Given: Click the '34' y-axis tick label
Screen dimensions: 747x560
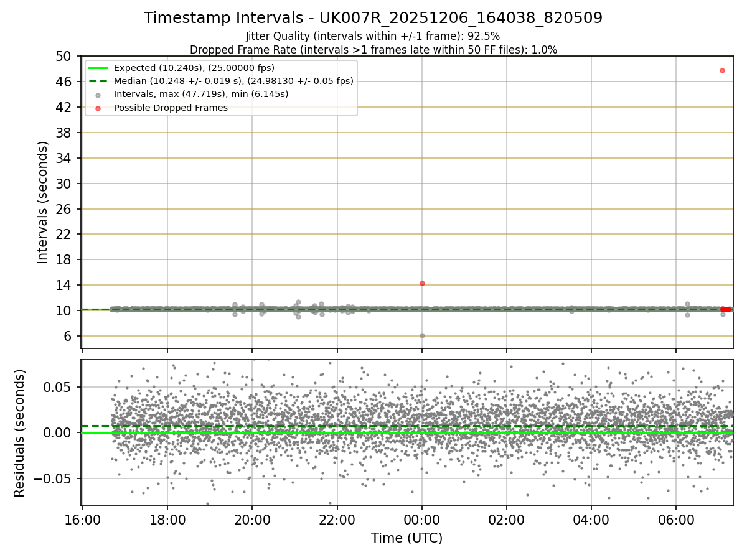Looking at the screenshot, I should tap(64, 158).
